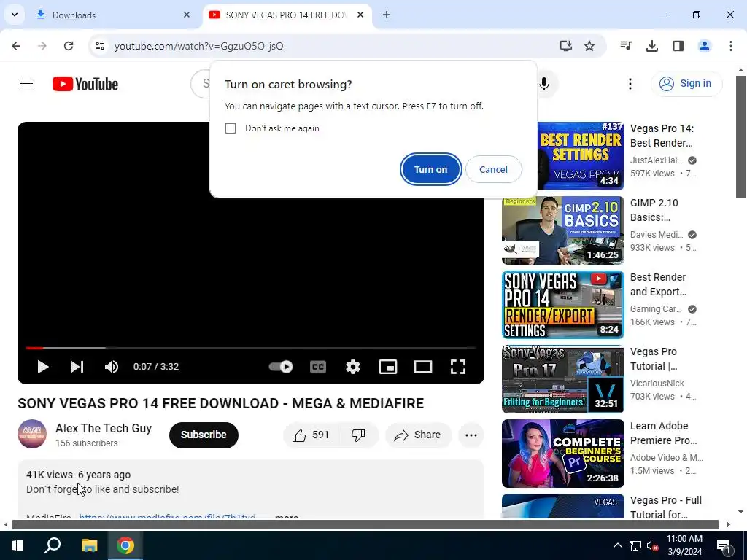
Task: Open more actions ellipsis under video
Action: click(471, 435)
